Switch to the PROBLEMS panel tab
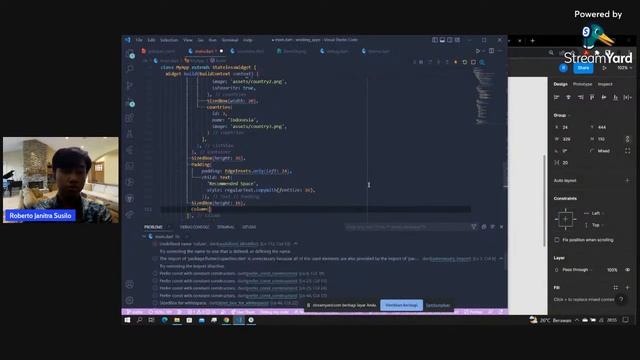Image resolution: width=640 pixels, height=360 pixels. [x=153, y=227]
